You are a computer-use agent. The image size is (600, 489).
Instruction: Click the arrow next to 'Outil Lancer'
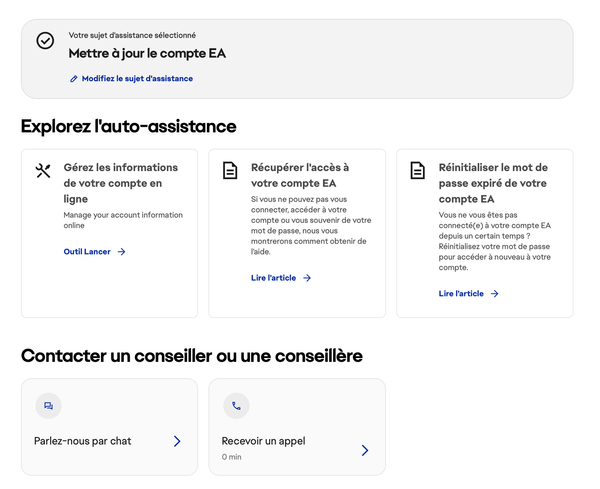tap(121, 252)
